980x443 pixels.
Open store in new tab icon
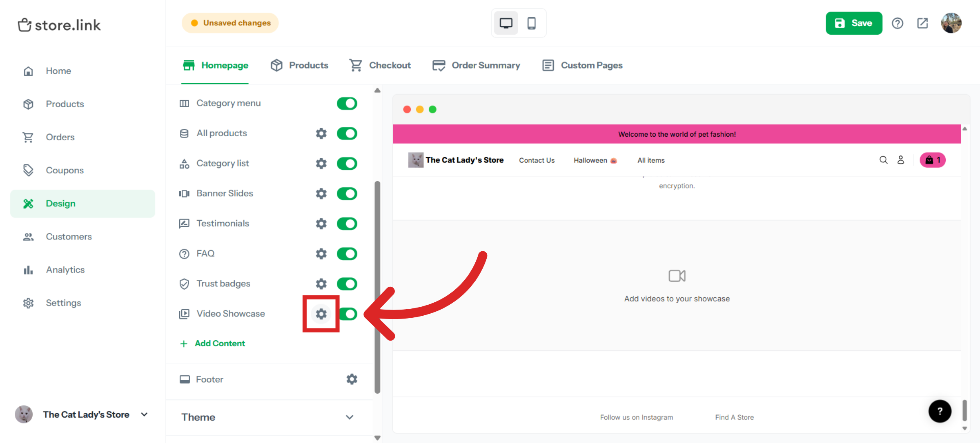tap(922, 23)
